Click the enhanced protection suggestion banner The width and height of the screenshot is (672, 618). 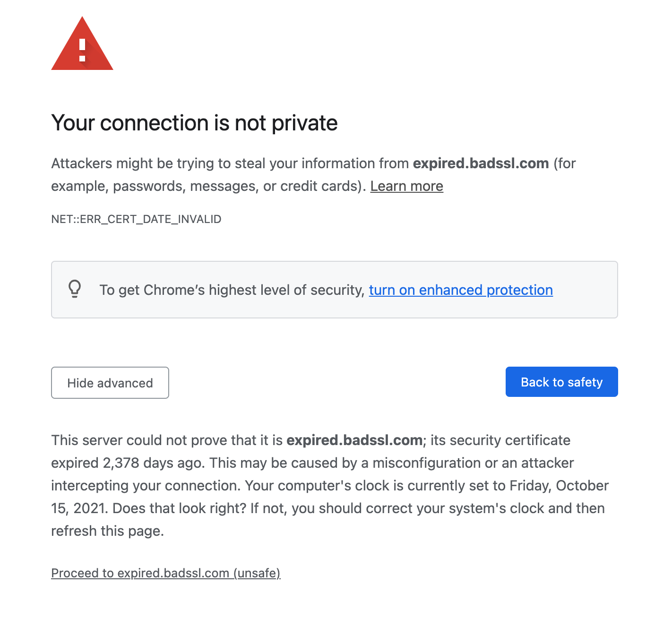[x=334, y=290]
